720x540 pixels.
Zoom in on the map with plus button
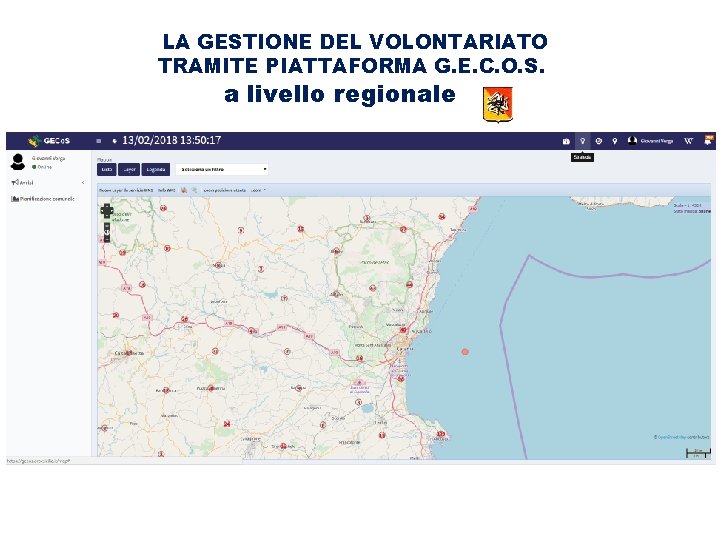pos(107,225)
